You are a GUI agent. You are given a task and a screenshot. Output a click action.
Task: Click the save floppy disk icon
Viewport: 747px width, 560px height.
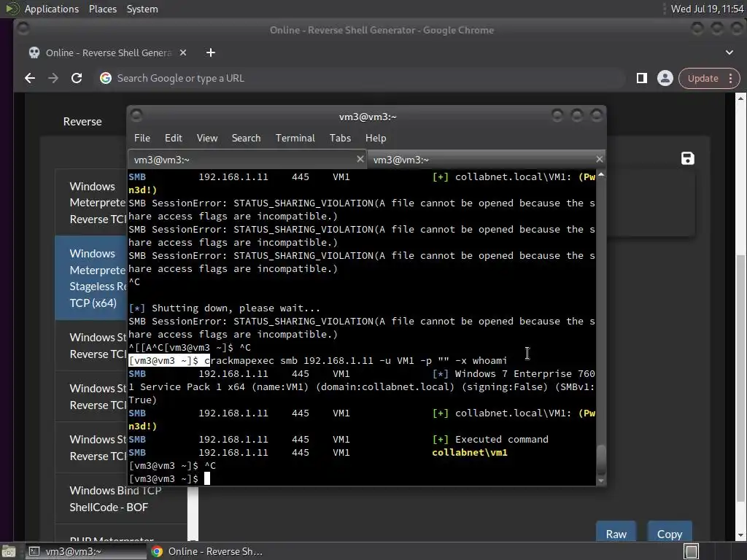click(687, 158)
